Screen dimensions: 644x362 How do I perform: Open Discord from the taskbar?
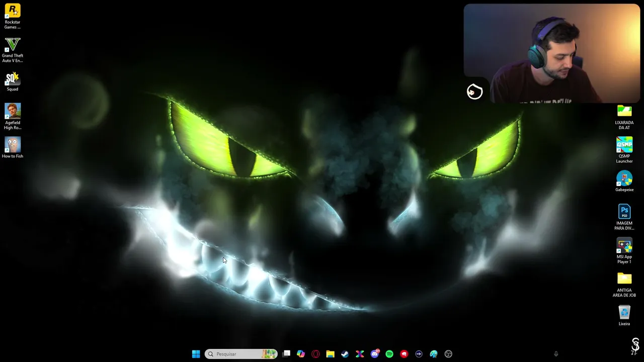375,354
